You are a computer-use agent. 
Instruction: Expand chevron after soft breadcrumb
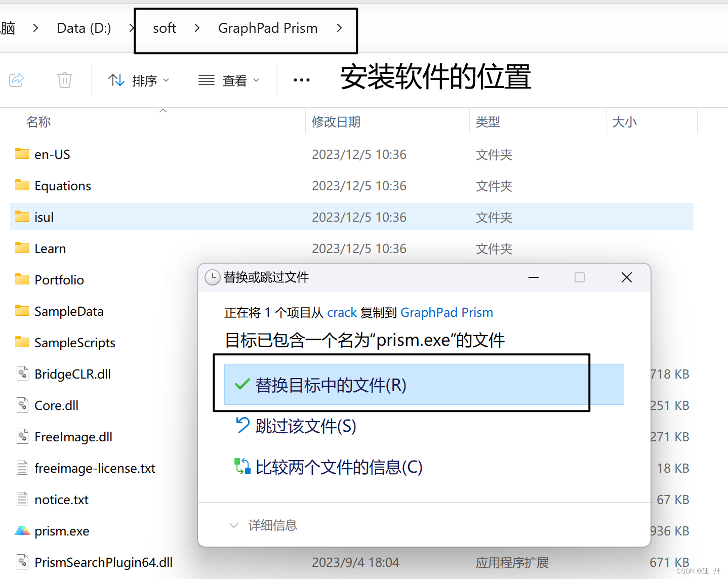(197, 28)
